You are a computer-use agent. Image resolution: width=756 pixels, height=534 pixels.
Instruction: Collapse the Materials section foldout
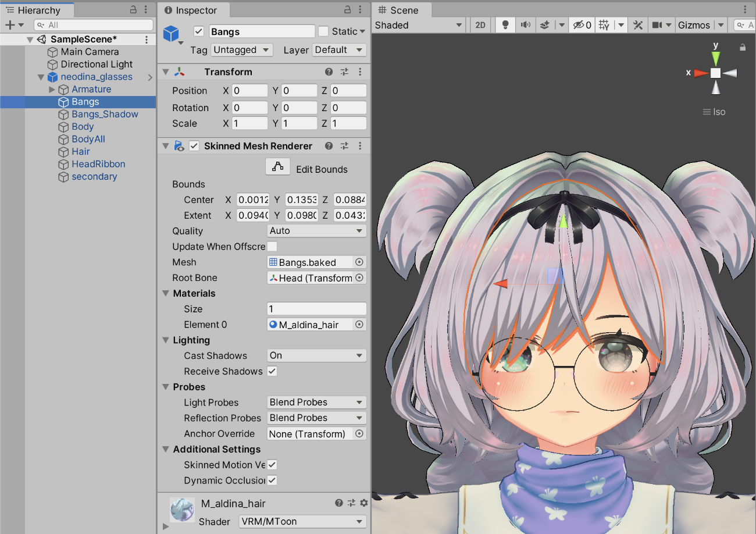click(166, 294)
